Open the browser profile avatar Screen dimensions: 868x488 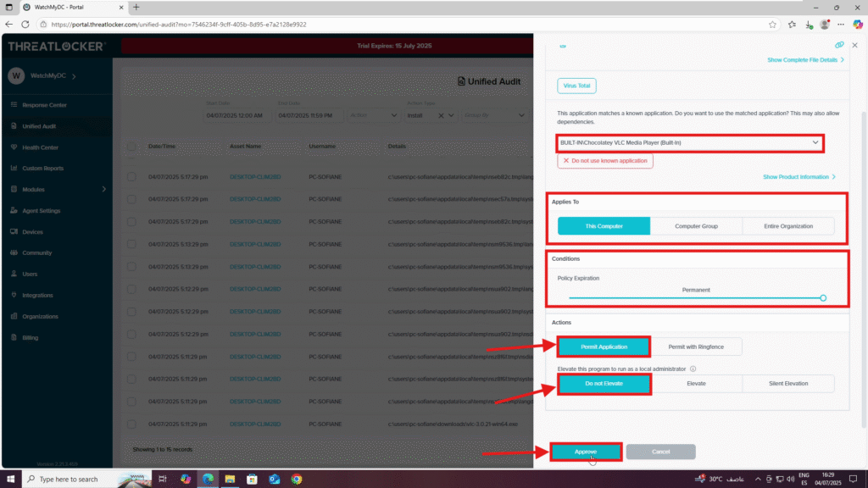point(825,25)
